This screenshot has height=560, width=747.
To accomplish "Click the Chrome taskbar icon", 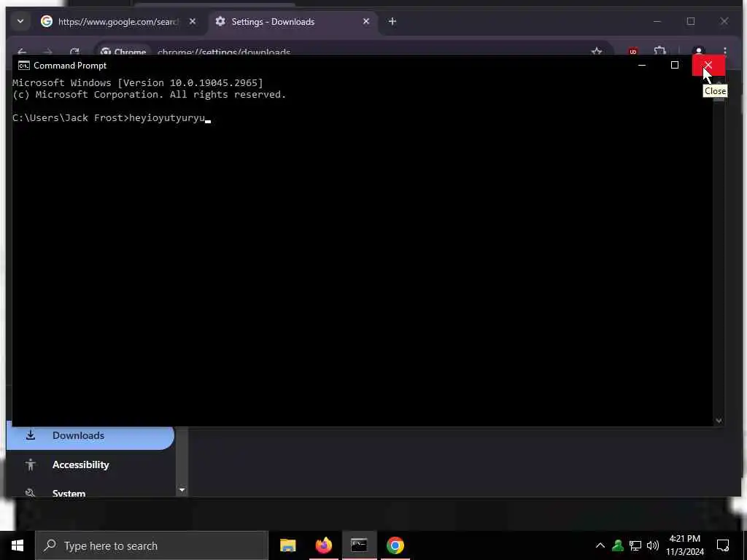I will tap(395, 545).
